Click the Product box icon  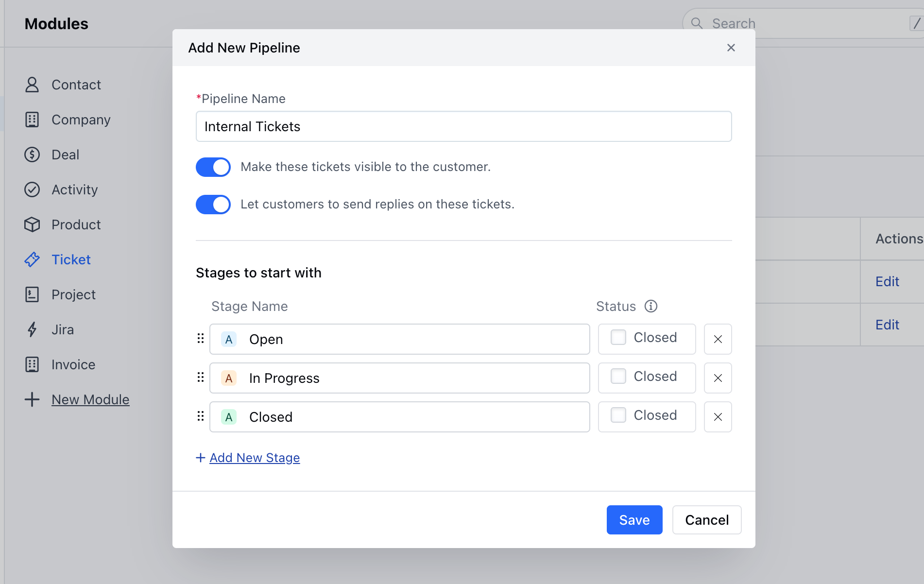point(32,224)
